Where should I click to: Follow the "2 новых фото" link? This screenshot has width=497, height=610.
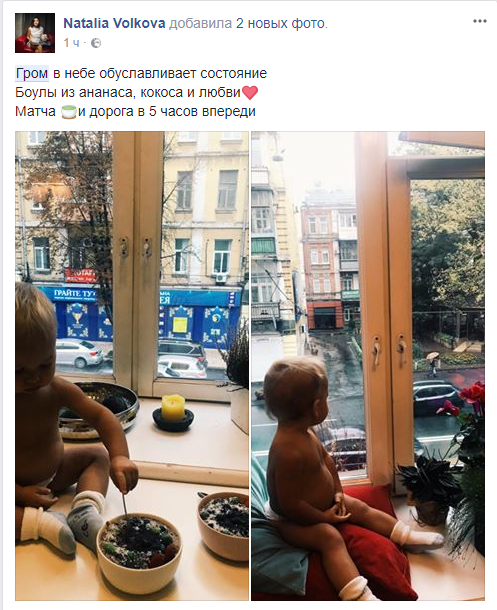280,23
